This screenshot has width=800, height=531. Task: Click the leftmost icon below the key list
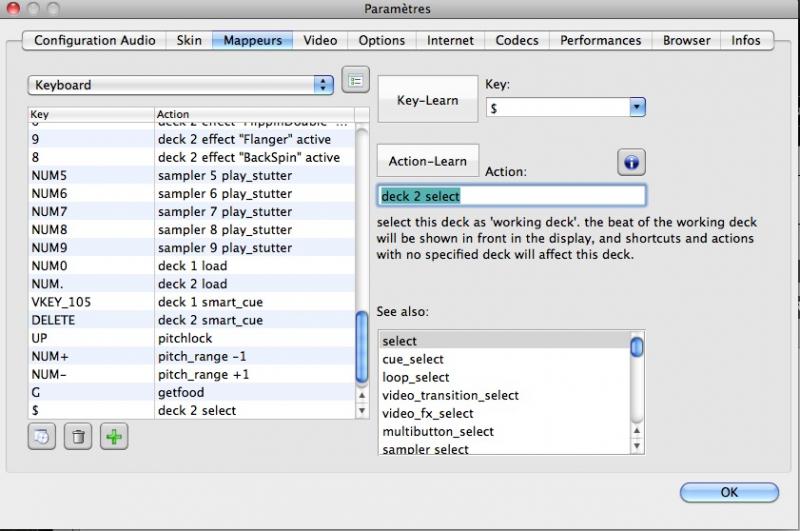click(42, 437)
